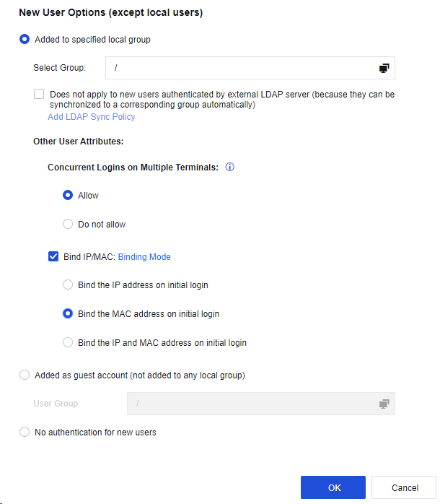Confirm settings with the OK button
Viewport: 440px width, 504px height.
(x=333, y=488)
